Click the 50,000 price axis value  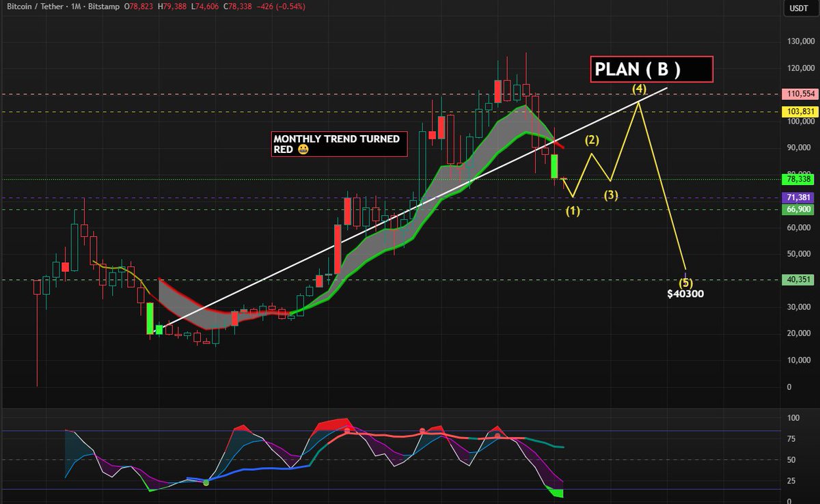[798, 254]
